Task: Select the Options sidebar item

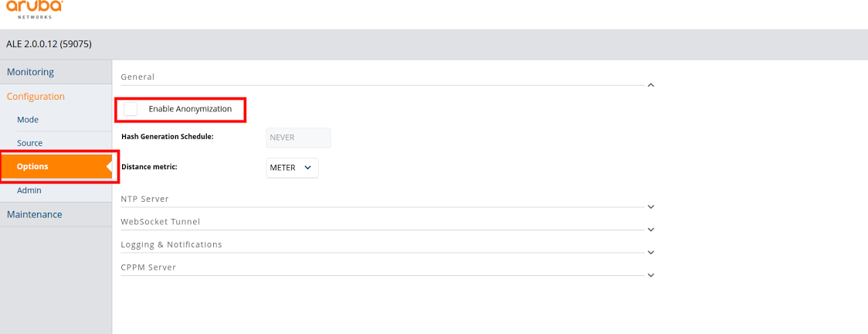Action: pyautogui.click(x=56, y=166)
